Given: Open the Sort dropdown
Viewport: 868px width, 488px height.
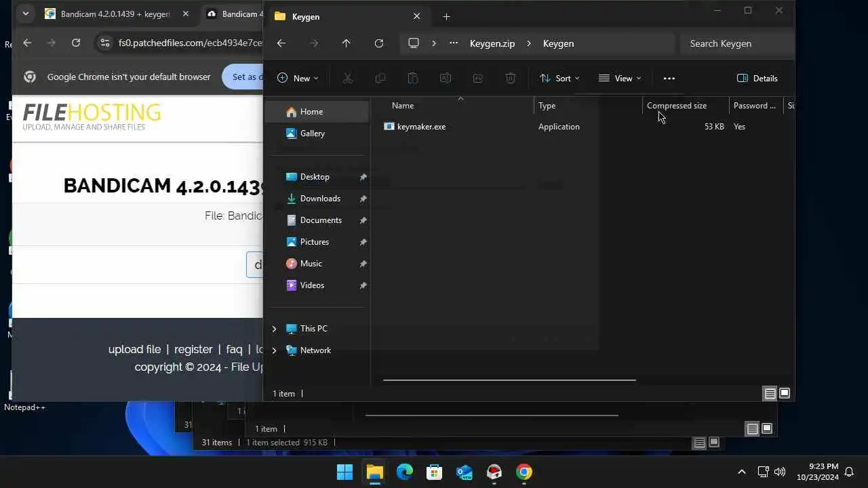Looking at the screenshot, I should pos(559,79).
